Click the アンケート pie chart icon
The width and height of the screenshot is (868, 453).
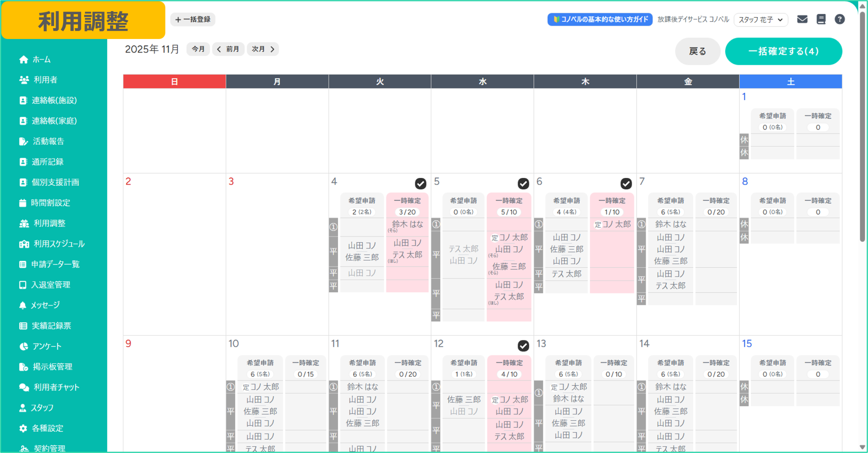(x=23, y=346)
